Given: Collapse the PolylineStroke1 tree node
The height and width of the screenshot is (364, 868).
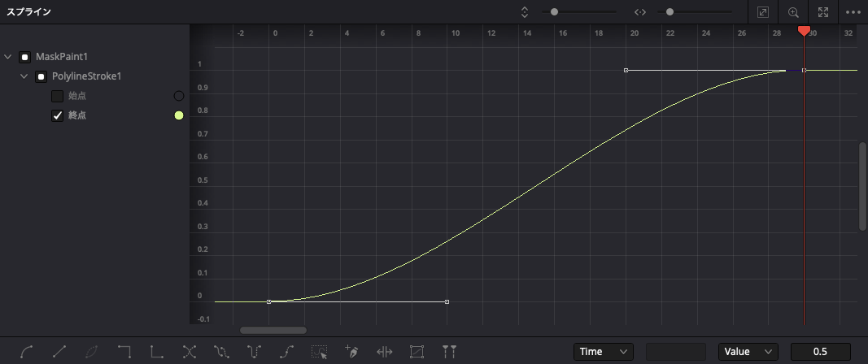Looking at the screenshot, I should [x=24, y=76].
